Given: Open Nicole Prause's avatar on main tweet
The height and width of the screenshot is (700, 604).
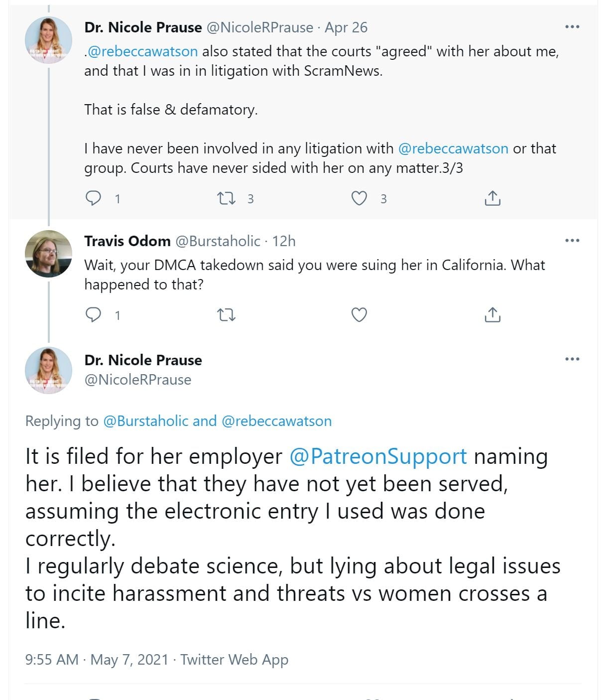Looking at the screenshot, I should [x=48, y=370].
